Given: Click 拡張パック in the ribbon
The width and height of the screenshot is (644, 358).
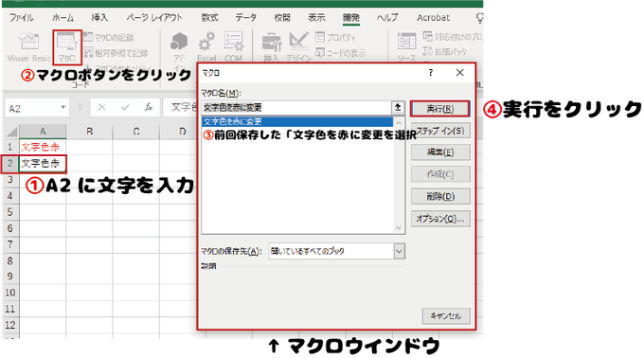Looking at the screenshot, I should 445,52.
